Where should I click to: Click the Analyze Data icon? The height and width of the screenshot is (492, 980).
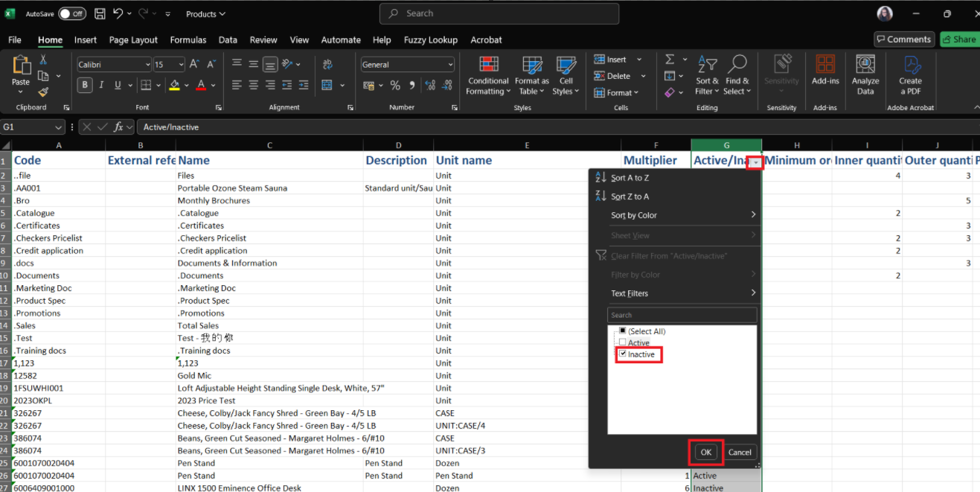(865, 66)
